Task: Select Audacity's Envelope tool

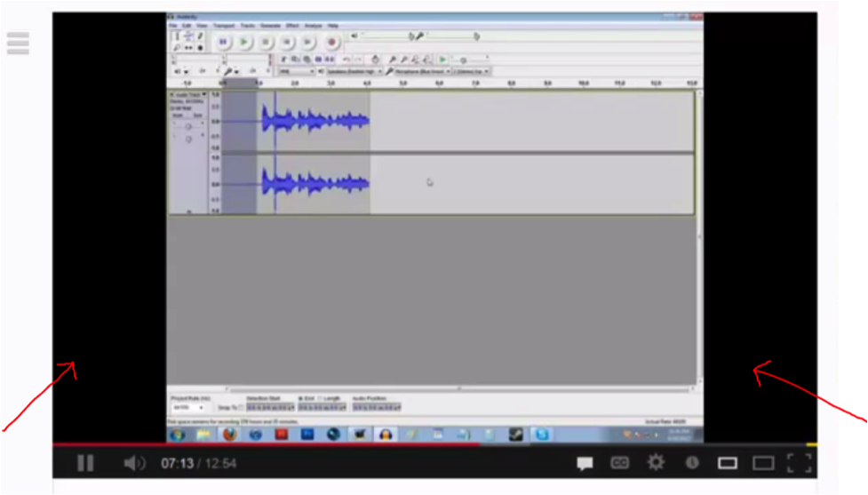Action: (x=188, y=36)
